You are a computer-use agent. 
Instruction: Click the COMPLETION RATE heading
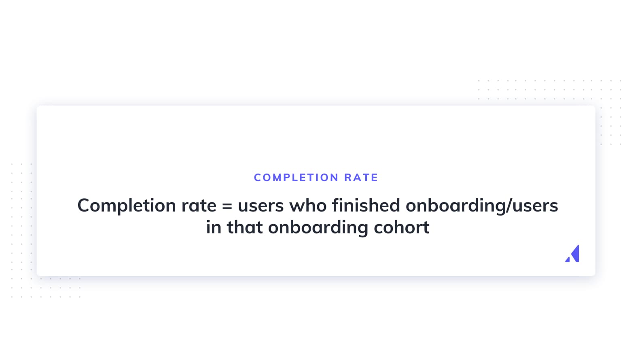316,178
